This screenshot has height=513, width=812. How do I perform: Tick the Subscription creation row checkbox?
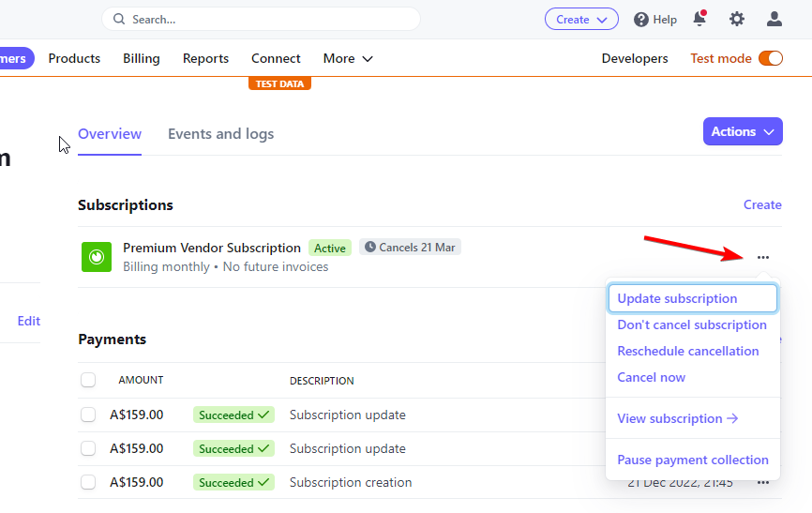tap(88, 482)
